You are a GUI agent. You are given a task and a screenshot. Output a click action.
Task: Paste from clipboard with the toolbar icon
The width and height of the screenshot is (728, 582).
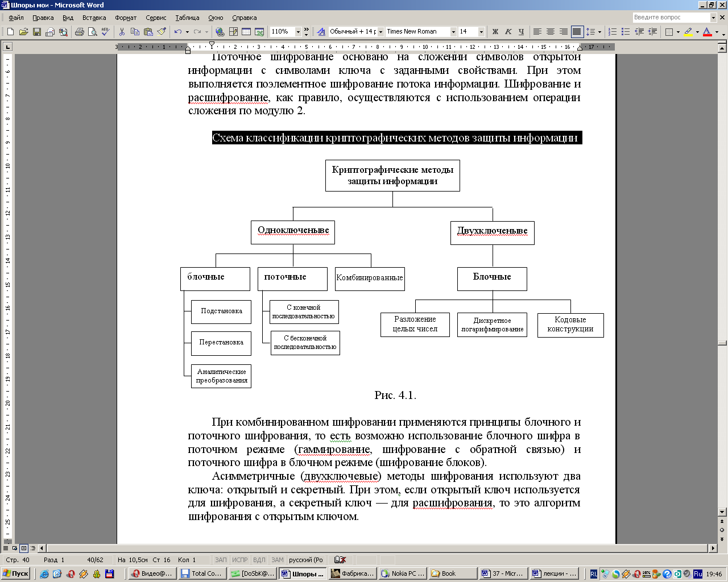click(x=148, y=32)
